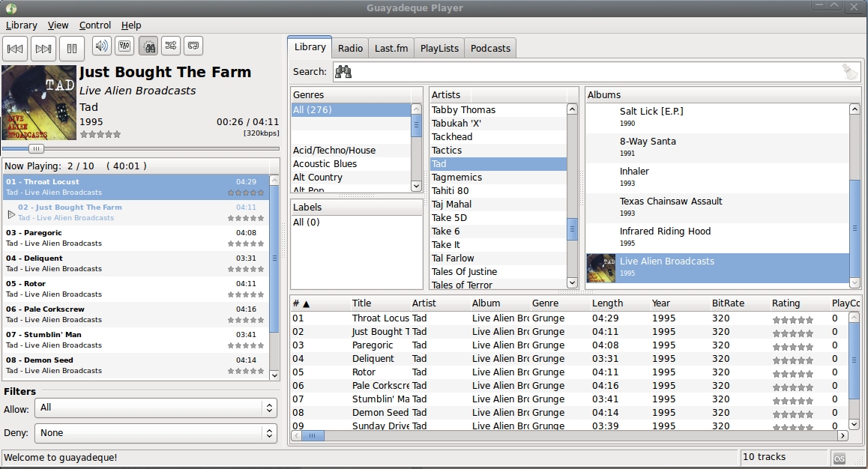Select Acoustic Blues genre

[351, 164]
